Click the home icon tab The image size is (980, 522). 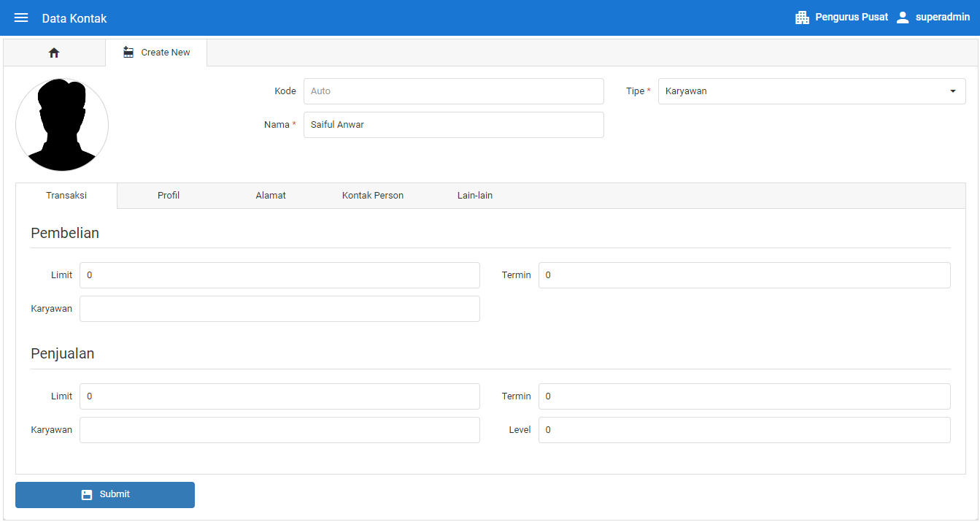(54, 53)
